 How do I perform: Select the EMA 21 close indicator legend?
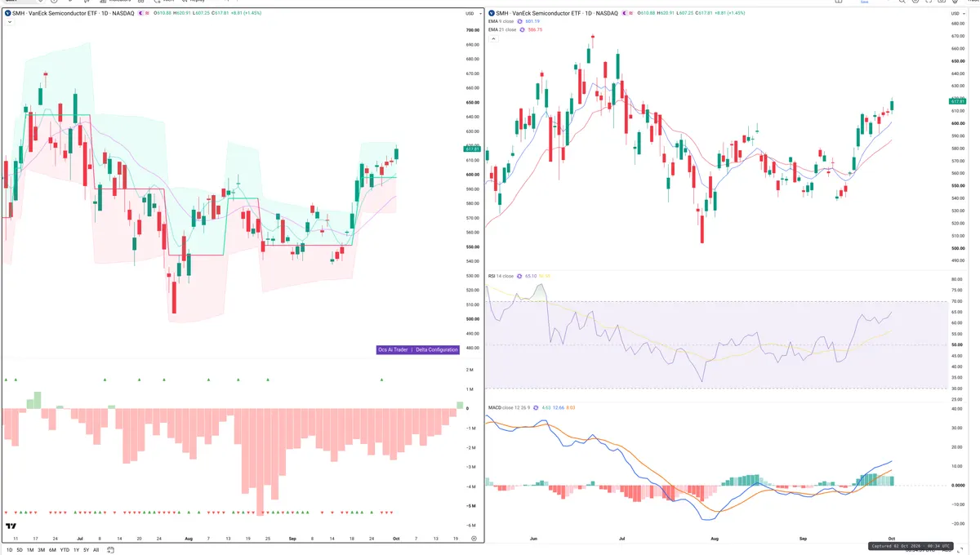tap(502, 29)
